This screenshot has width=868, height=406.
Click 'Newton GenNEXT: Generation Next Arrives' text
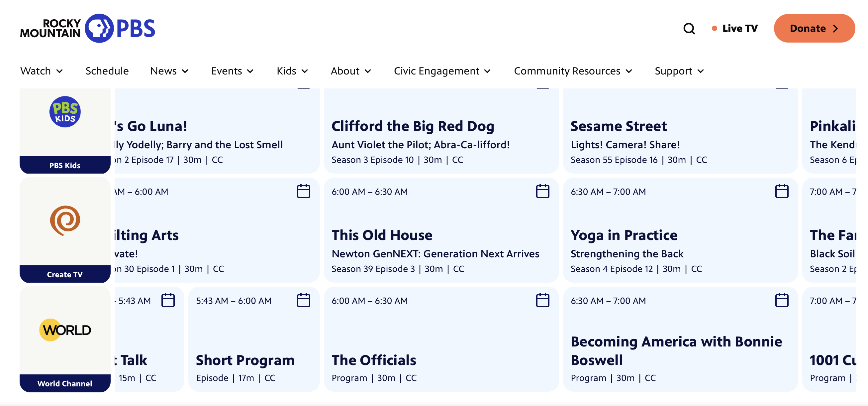(435, 254)
